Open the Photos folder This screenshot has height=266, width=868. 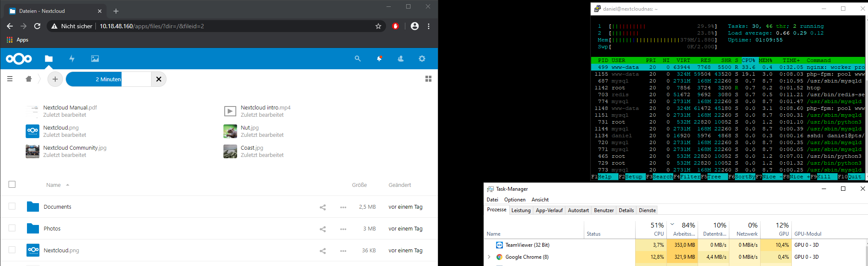(52, 229)
